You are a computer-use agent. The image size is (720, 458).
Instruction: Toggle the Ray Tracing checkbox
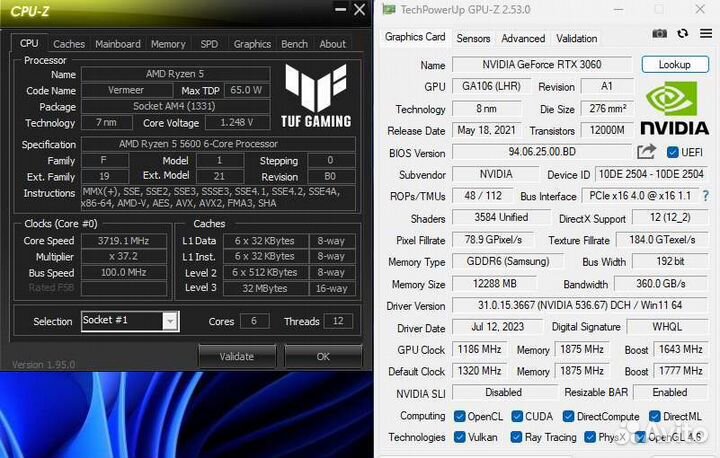(x=516, y=437)
